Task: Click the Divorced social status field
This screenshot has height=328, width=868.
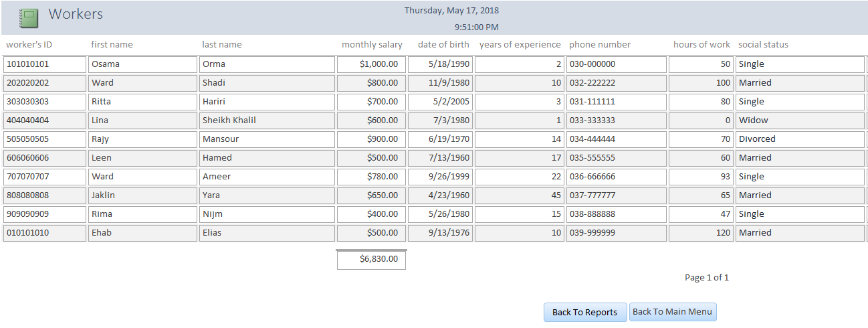Action: pyautogui.click(x=800, y=139)
